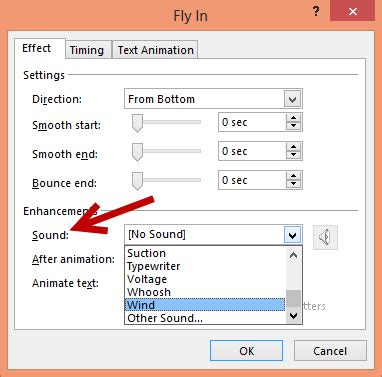Choose Voltage sound option
The width and height of the screenshot is (382, 377).
[205, 279]
